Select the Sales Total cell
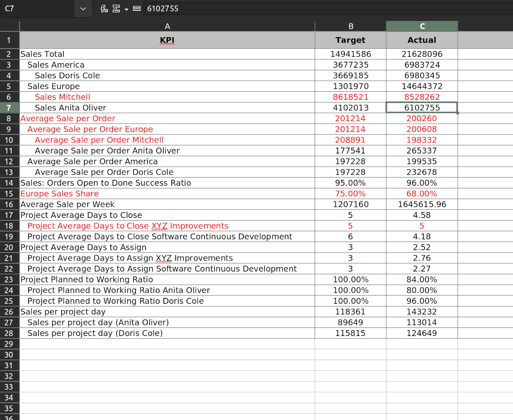Viewport: 513px width, 420px height. click(167, 54)
